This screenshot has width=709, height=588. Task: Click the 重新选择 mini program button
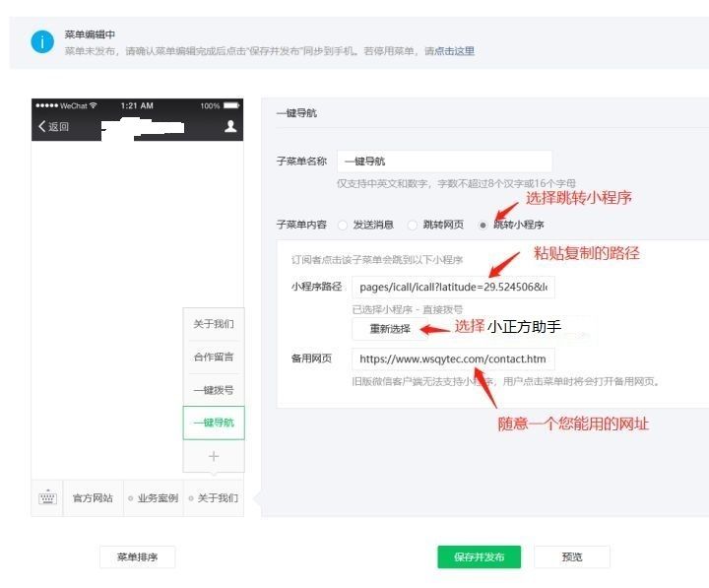(390, 329)
